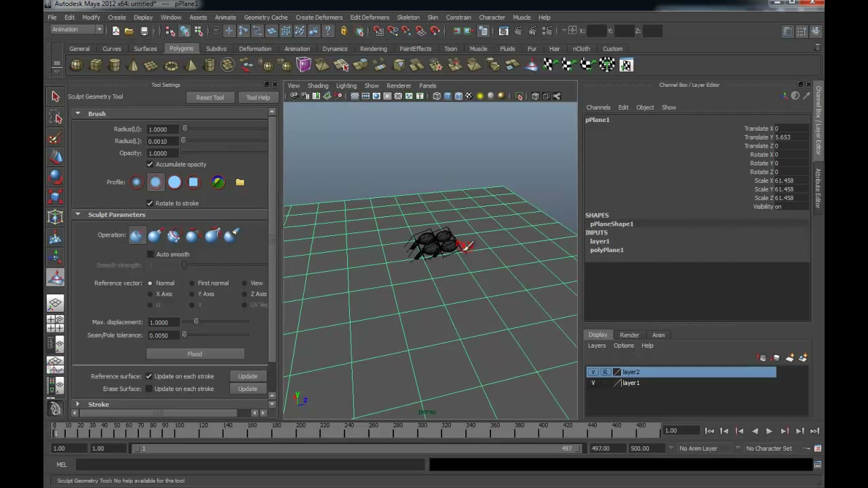Select the Push sculpt operation
The image size is (868, 488).
point(136,235)
